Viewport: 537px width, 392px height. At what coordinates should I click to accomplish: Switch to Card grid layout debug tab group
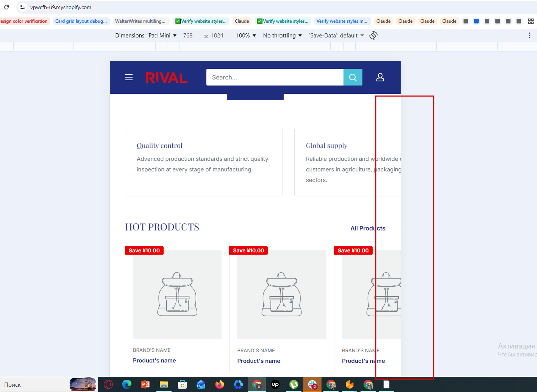(x=81, y=21)
